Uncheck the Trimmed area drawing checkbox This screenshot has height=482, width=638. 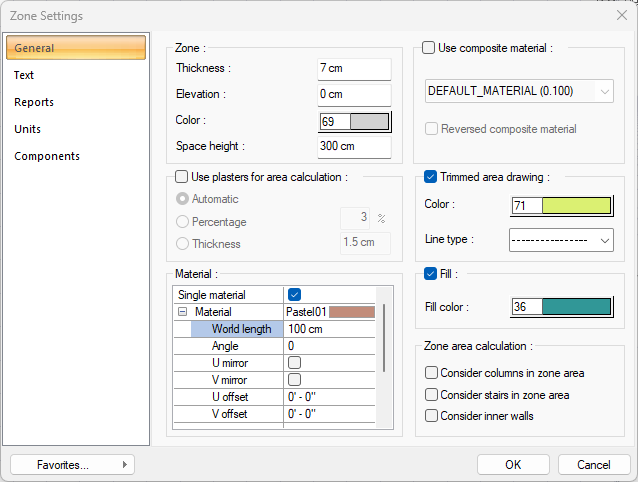429,177
